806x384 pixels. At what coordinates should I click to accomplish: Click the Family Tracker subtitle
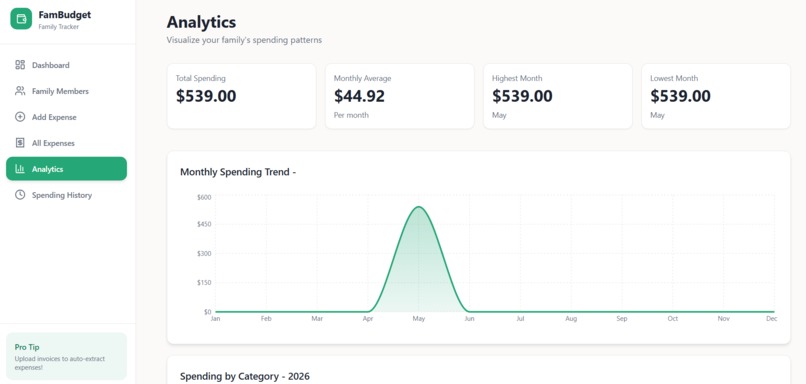click(x=59, y=27)
